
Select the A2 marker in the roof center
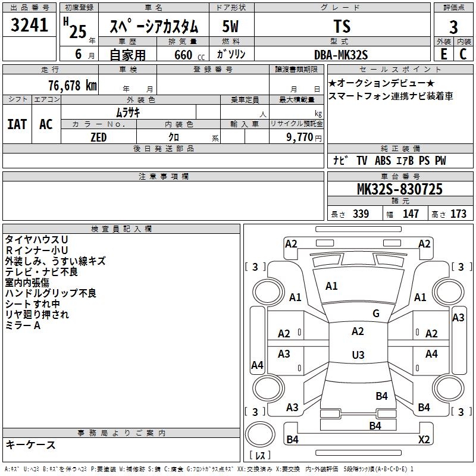point(358,331)
